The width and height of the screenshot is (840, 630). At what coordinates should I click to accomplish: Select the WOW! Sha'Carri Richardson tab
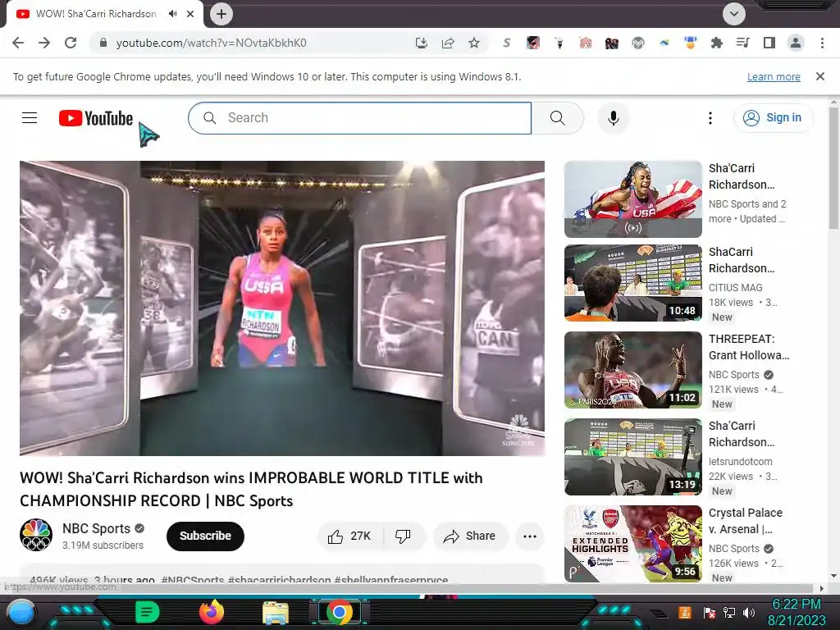pos(97,14)
